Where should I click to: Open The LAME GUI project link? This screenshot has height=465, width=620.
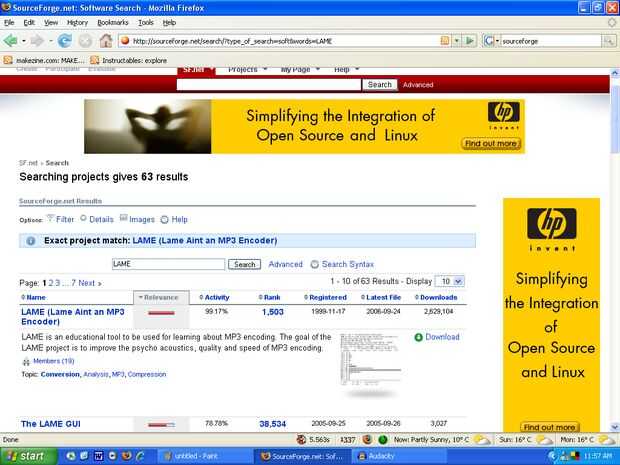(51, 424)
